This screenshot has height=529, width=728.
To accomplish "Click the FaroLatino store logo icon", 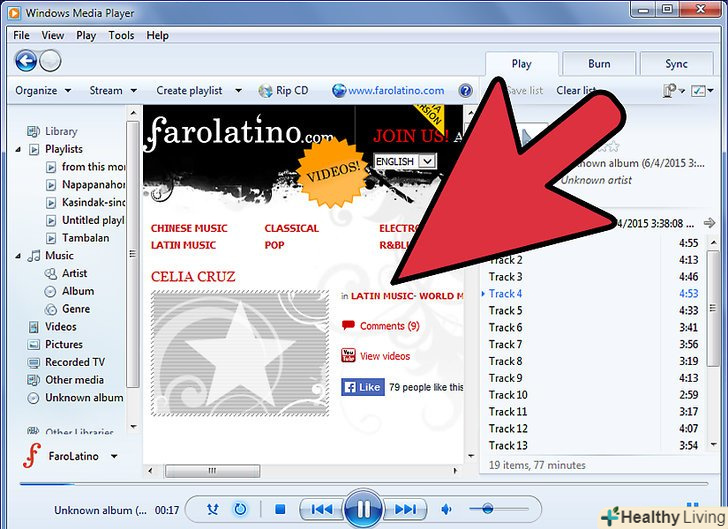I will pos(32,456).
